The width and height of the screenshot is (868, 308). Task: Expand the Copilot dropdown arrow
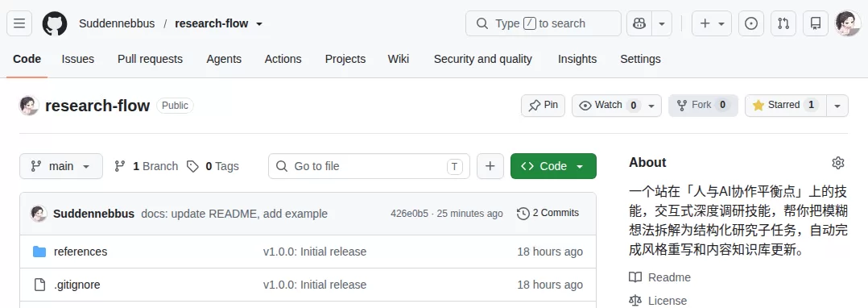662,23
